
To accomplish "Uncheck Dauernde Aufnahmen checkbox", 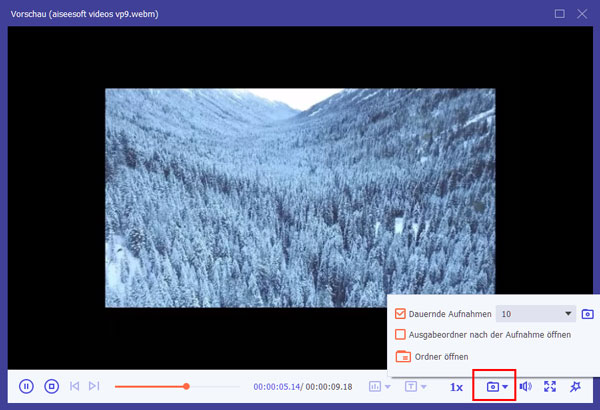I will click(401, 314).
